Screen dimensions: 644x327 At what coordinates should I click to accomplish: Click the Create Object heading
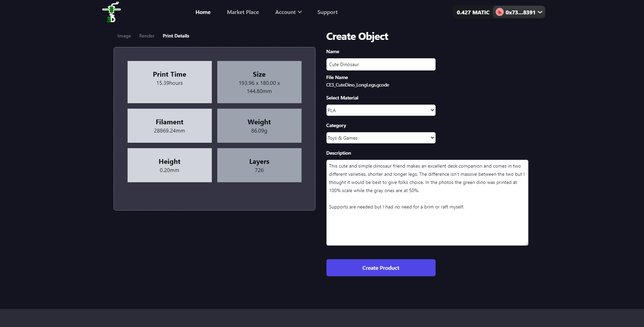[357, 36]
